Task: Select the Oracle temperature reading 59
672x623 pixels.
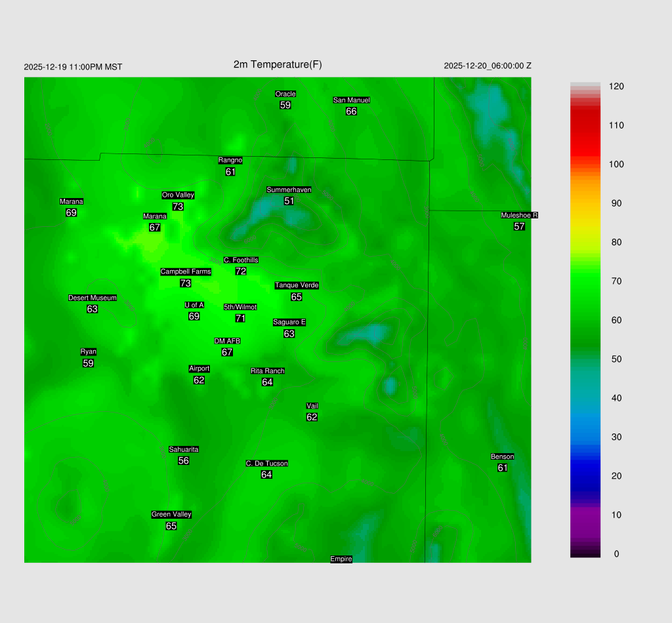Action: point(285,105)
